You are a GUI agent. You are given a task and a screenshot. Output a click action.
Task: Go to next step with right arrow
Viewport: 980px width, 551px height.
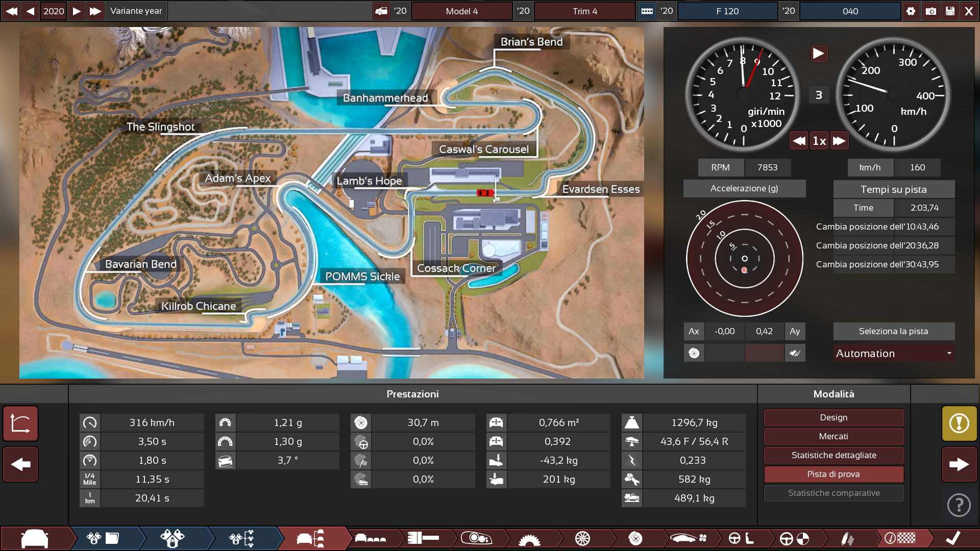coord(959,464)
